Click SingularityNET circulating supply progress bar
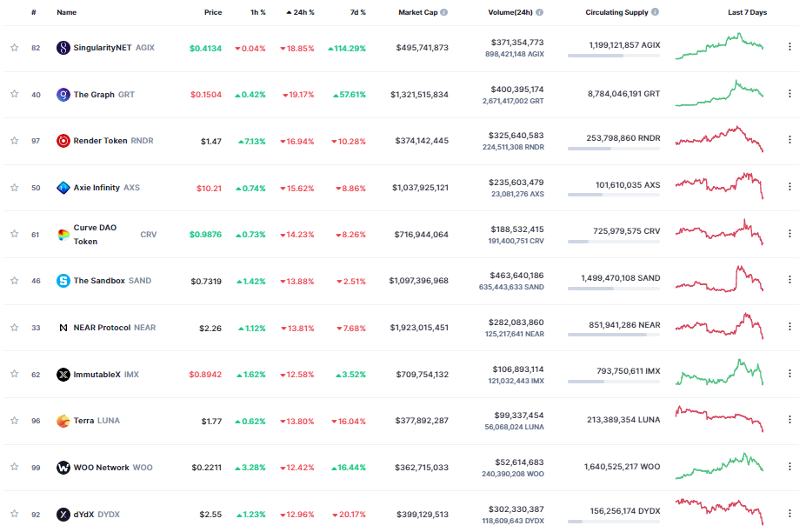 [x=614, y=56]
